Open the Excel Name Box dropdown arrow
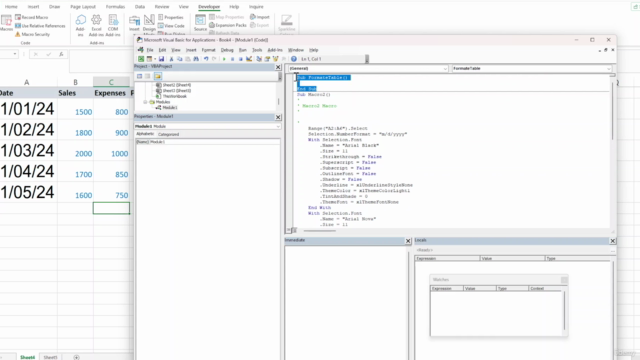 15,54
